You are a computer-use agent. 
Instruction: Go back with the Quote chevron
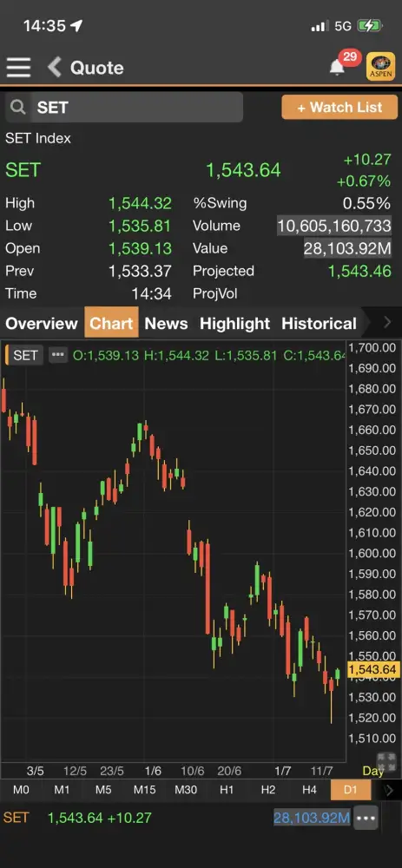pos(54,68)
